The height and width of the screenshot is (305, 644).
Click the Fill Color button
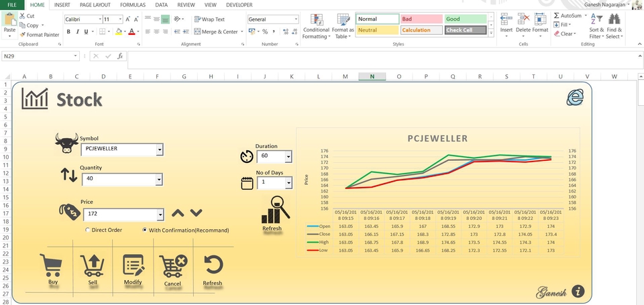[x=119, y=32]
